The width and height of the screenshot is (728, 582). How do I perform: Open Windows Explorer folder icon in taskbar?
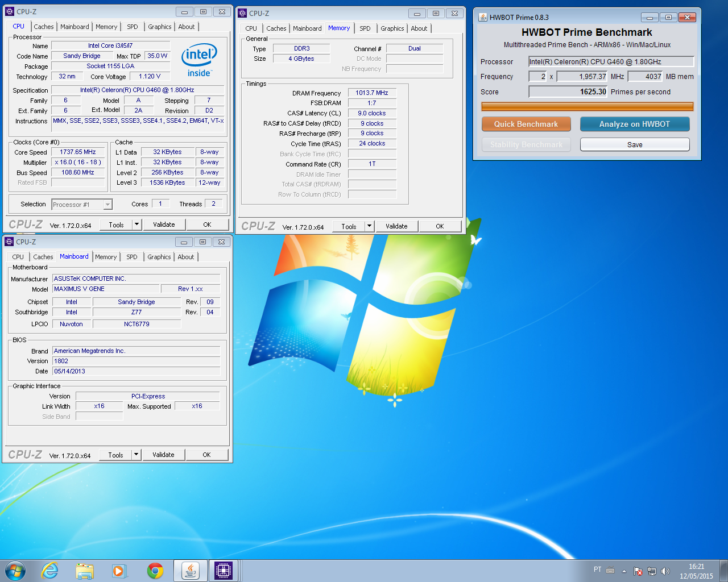(85, 571)
